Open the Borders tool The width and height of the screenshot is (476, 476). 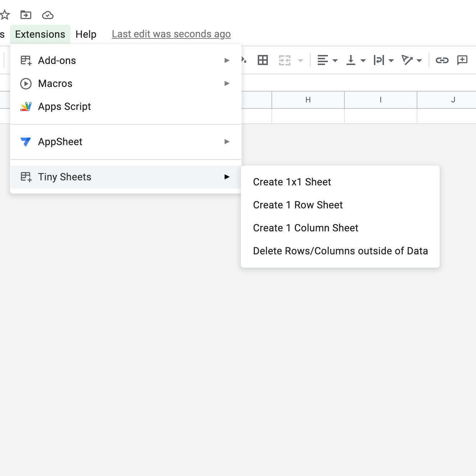(x=263, y=60)
